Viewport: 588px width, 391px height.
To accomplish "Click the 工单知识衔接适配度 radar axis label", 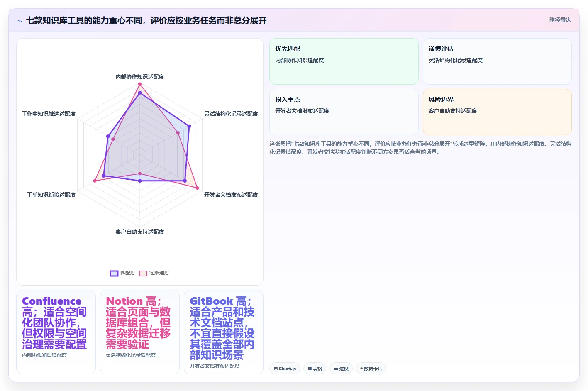I will (51, 195).
